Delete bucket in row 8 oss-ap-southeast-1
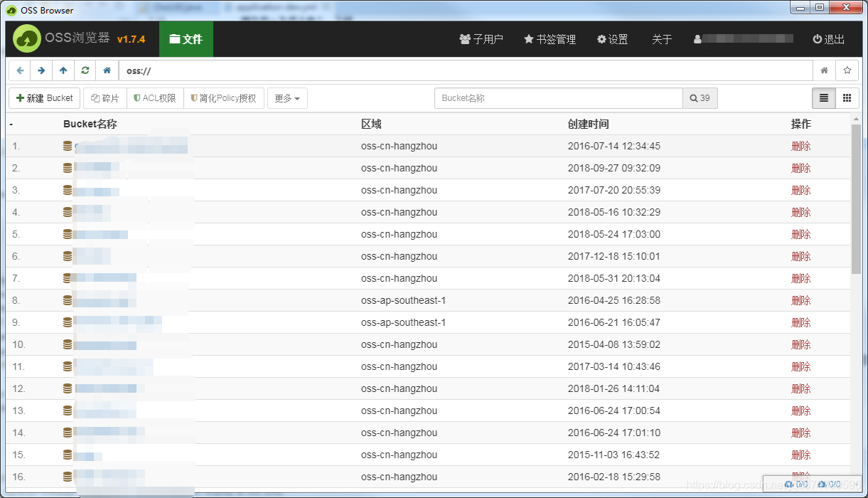This screenshot has width=868, height=498. [x=801, y=300]
